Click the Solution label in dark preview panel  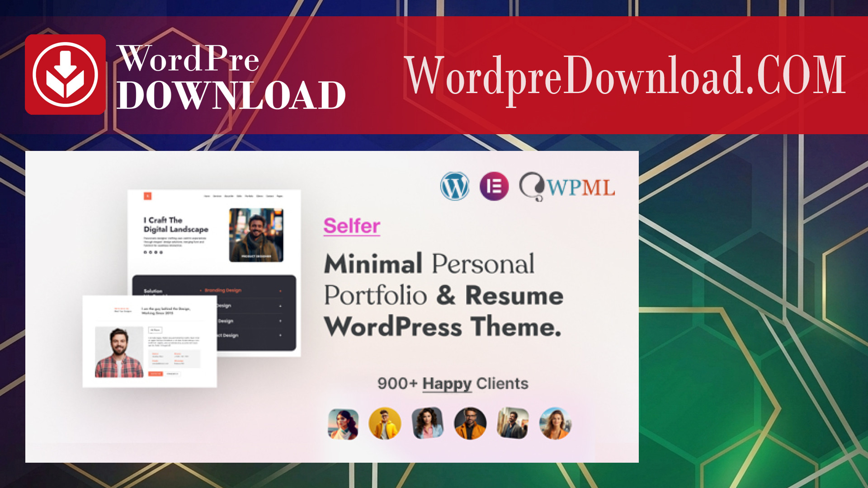153,291
